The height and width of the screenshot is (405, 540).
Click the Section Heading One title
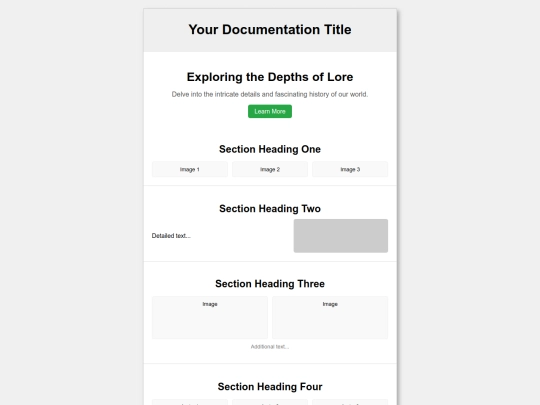[270, 149]
